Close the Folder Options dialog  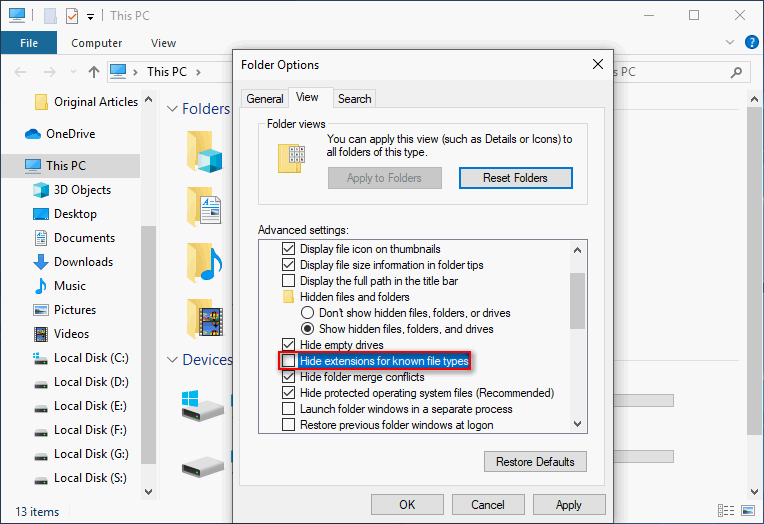pos(598,64)
